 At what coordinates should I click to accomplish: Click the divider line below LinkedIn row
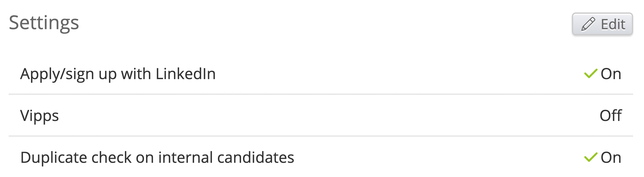tap(321, 94)
